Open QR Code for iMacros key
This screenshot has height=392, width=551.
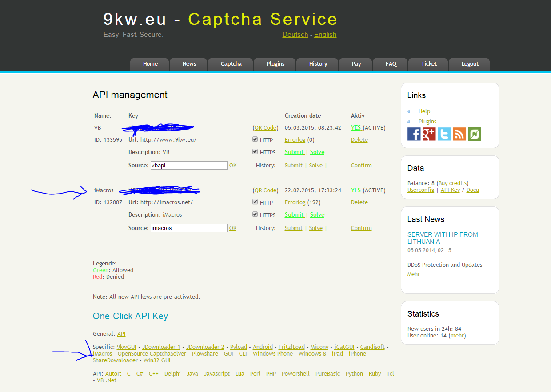pyautogui.click(x=265, y=190)
